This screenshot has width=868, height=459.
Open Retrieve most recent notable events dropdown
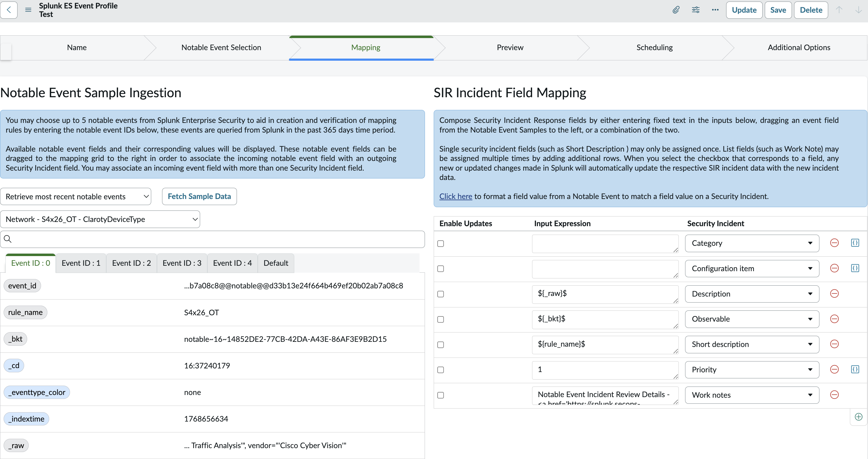click(x=75, y=196)
